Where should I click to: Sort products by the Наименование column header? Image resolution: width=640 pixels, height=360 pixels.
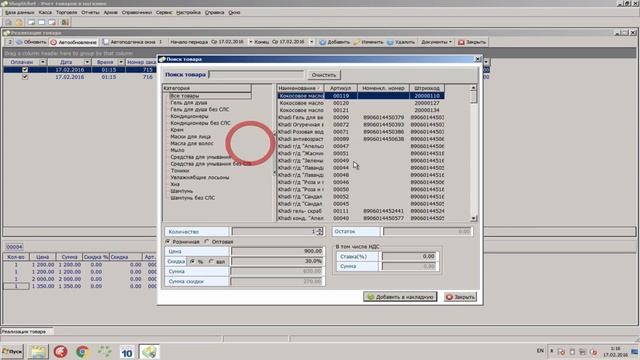coord(300,88)
